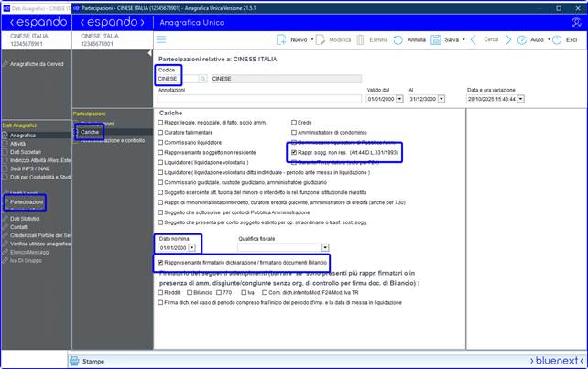588x369 pixels.
Task: Open Partecipazioni in the left sidebar
Action: click(x=27, y=201)
